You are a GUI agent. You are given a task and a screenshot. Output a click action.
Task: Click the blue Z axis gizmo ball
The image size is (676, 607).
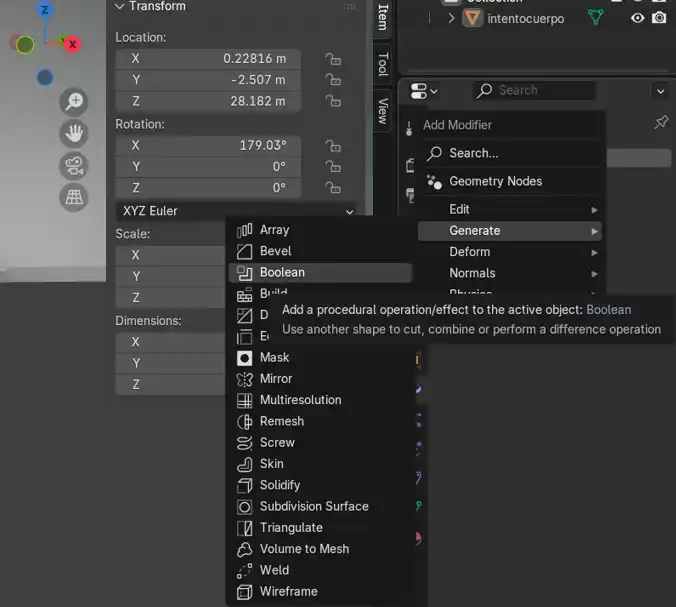pos(45,9)
